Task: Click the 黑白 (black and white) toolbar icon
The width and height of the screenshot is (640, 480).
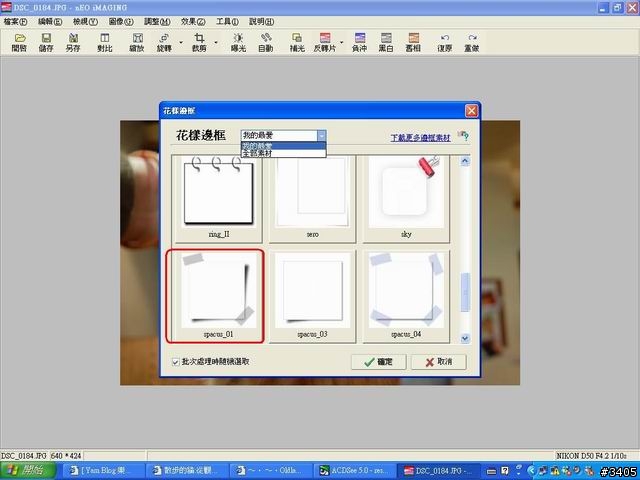Action: pos(386,42)
